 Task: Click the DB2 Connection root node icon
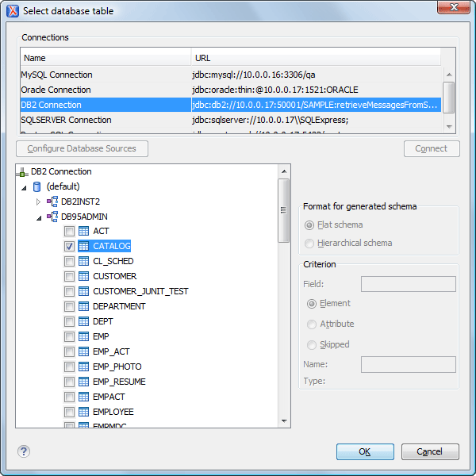(x=22, y=172)
